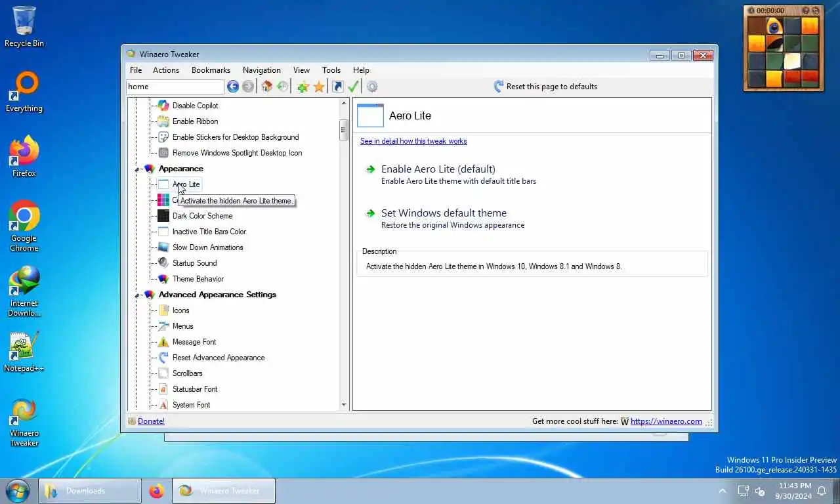840x504 pixels.
Task: Click the eye tile in the picture puzzle gadget
Action: coord(774,27)
